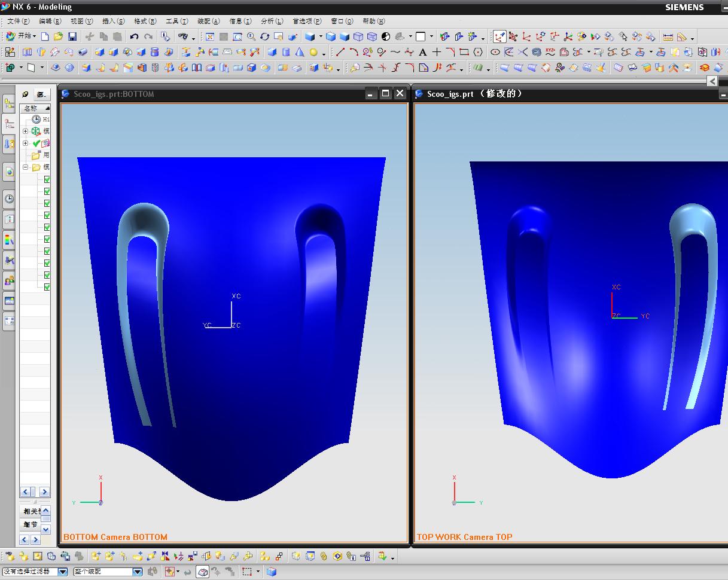Click the Scoo_igs.prt:BOTTOM window title
The width and height of the screenshot is (728, 580).
click(x=114, y=94)
